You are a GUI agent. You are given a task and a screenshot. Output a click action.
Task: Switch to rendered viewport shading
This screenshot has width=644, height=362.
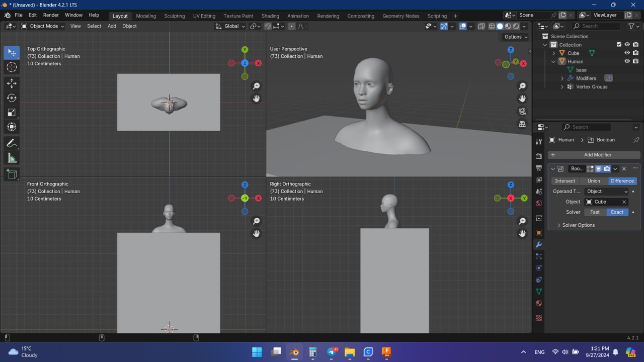coord(516,26)
